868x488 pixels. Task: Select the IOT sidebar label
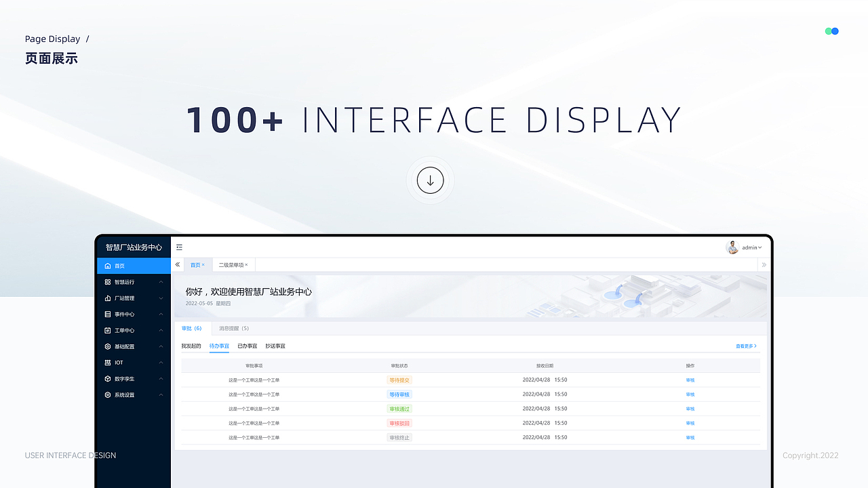[x=119, y=363]
